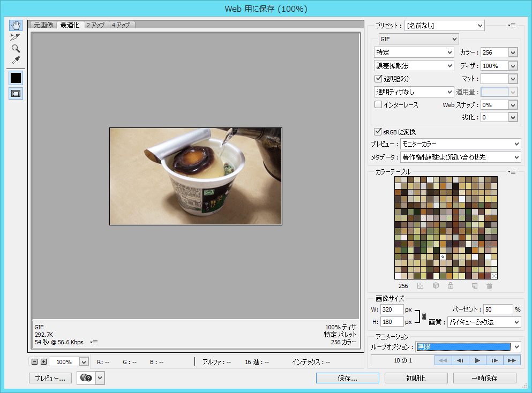
Task: Open the GIF file format dropdown
Action: pyautogui.click(x=418, y=39)
